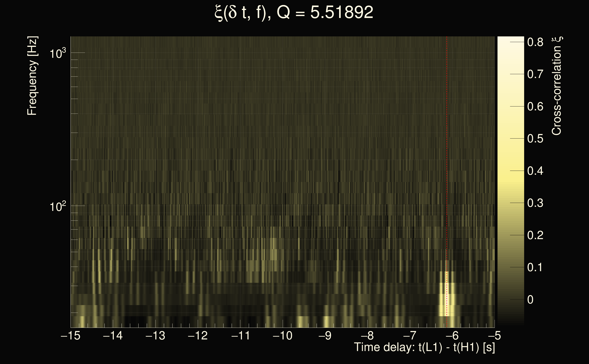
Task: Click the -12 time delay tick label
Action: point(198,336)
